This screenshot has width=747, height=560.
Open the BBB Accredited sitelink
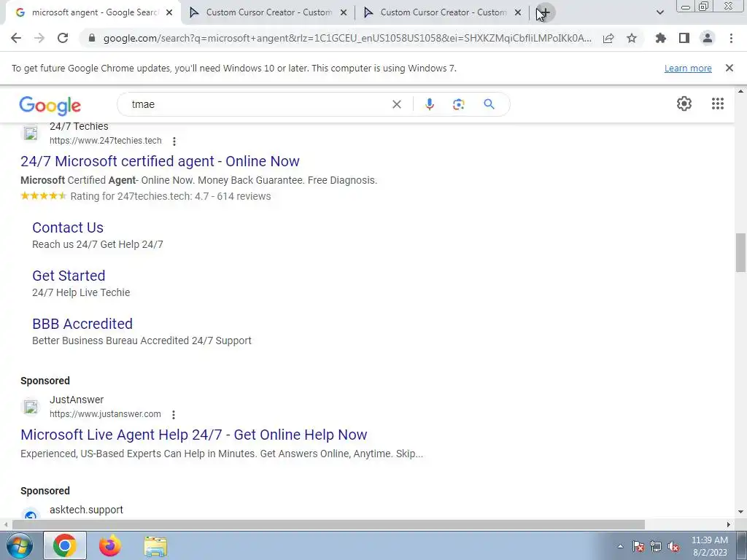(82, 324)
